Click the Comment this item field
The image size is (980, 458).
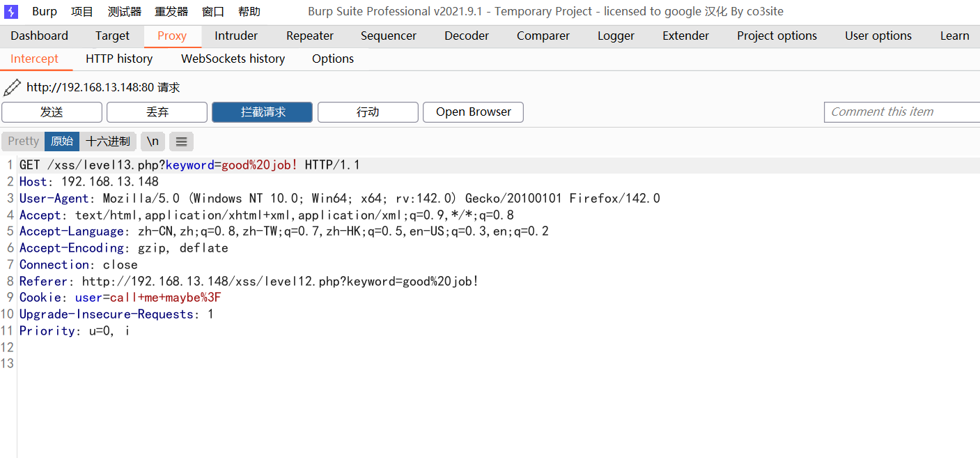click(902, 112)
